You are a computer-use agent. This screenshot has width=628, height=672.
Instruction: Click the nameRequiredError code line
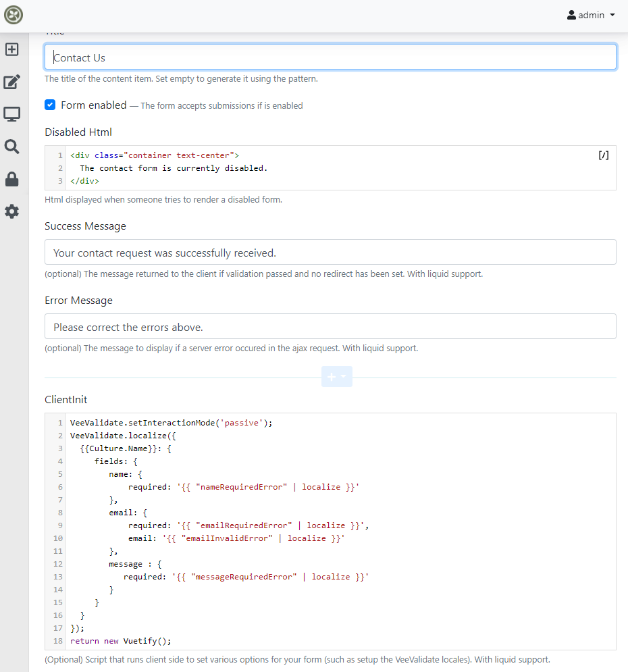point(244,488)
